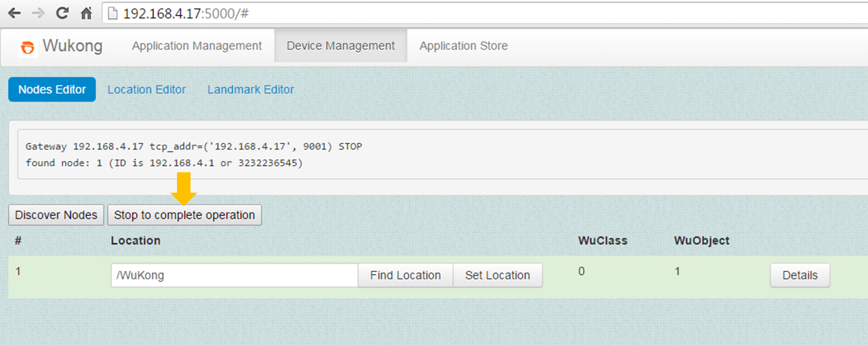Image resolution: width=868 pixels, height=346 pixels.
Task: Click the 'found node: 1' log line
Action: [164, 164]
